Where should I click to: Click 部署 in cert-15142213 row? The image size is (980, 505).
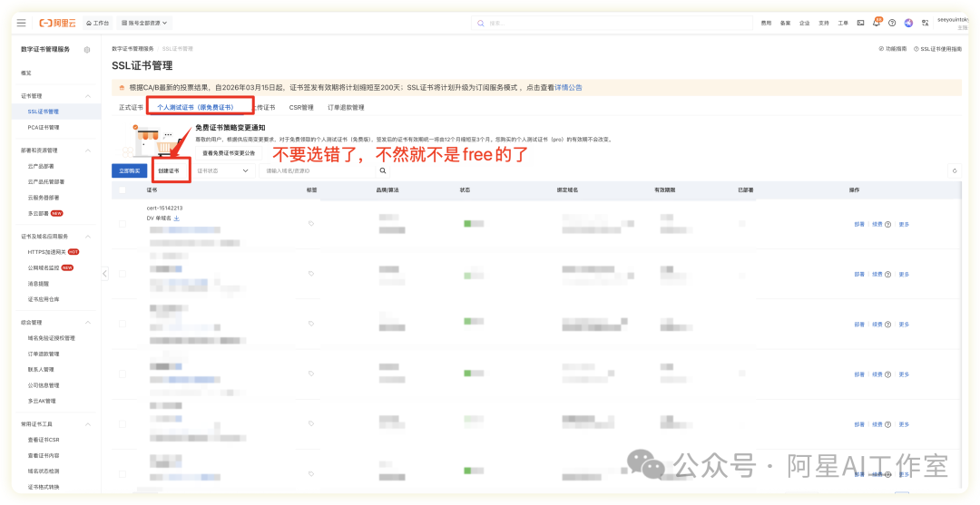[859, 224]
